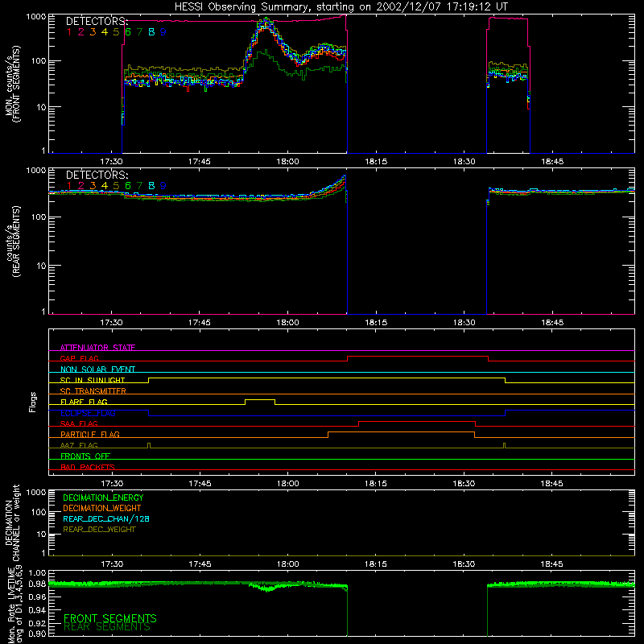
Task: Click magenta detector 2 in front segments legend
Action: pyautogui.click(x=81, y=32)
